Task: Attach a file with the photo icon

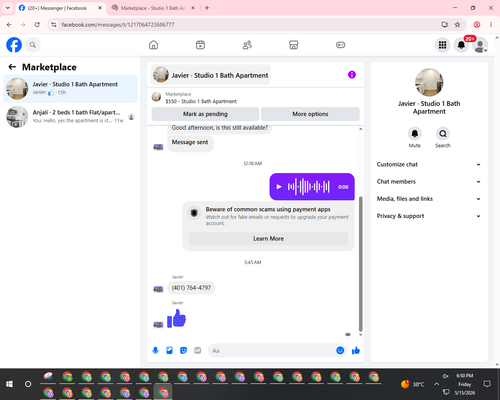Action: (x=169, y=350)
